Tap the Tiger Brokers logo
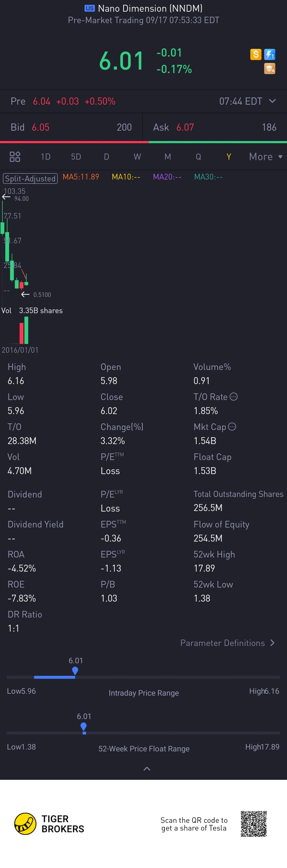The height and width of the screenshot is (868, 287). click(25, 824)
